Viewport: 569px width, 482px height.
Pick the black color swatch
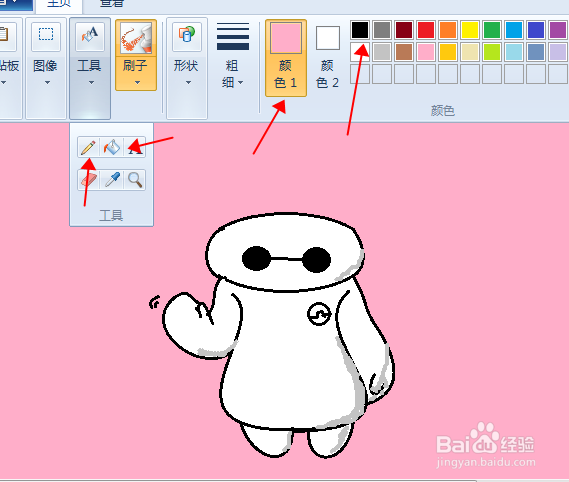360,30
